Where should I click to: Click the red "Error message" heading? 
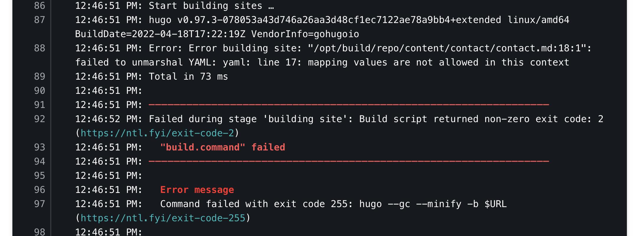pos(197,190)
